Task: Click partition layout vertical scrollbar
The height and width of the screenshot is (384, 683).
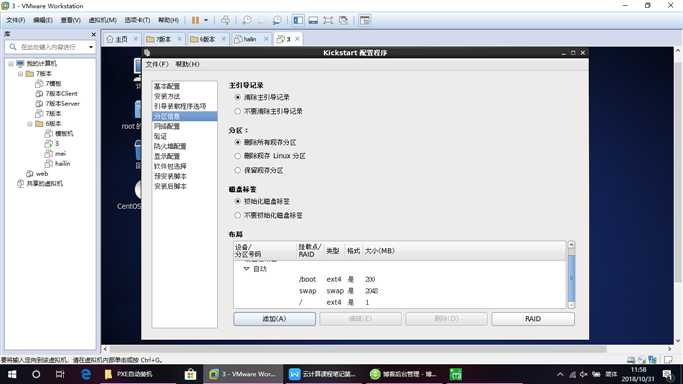Action: tap(571, 275)
